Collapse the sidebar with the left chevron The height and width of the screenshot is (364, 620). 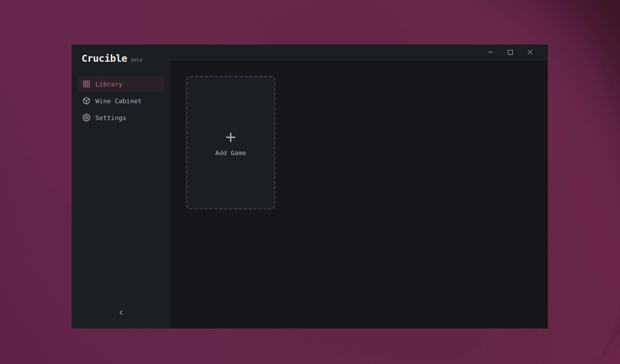click(121, 313)
